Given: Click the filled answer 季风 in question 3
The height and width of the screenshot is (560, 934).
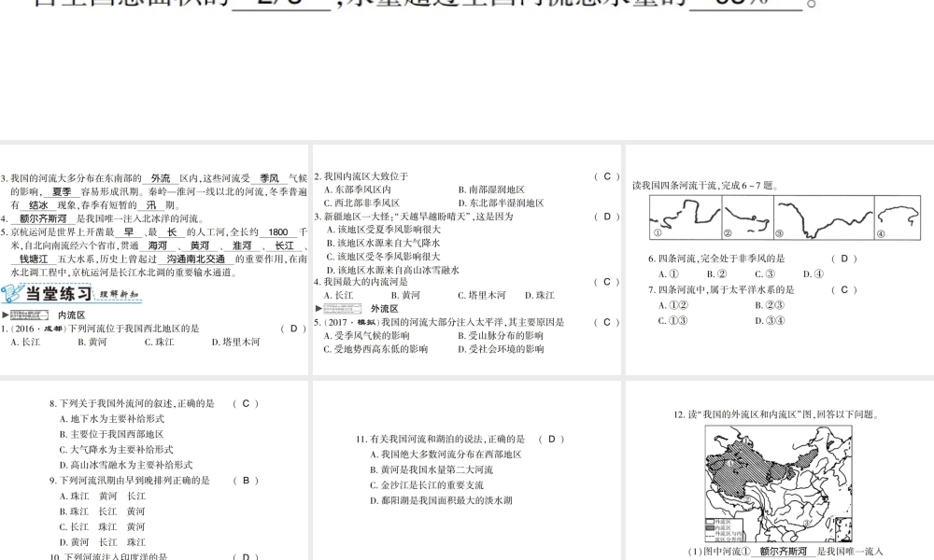Looking at the screenshot, I should point(269,178).
